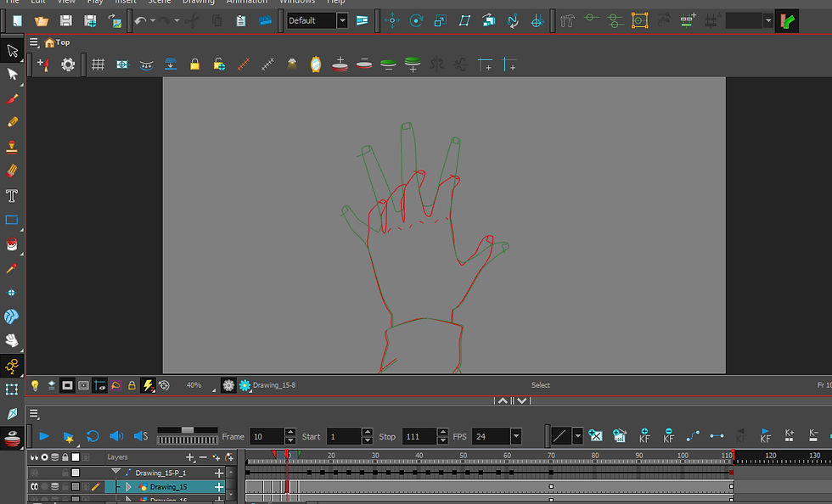
Task: Select the Translate tool in Advanced Animation toolbar
Action: (392, 20)
